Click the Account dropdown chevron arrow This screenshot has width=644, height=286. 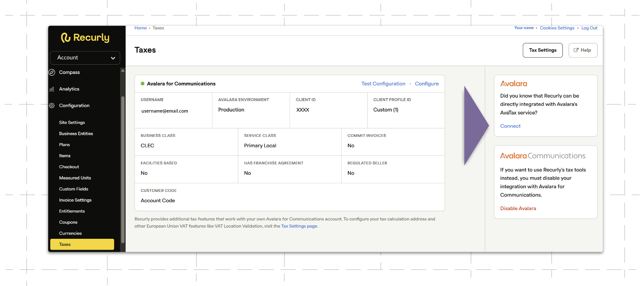(x=113, y=58)
